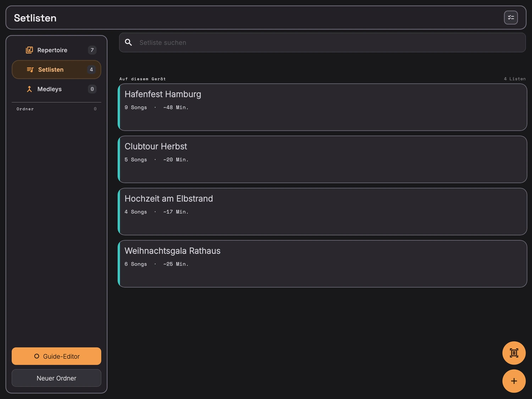
Task: Click the '4 Listen' count label
Action: (x=515, y=79)
